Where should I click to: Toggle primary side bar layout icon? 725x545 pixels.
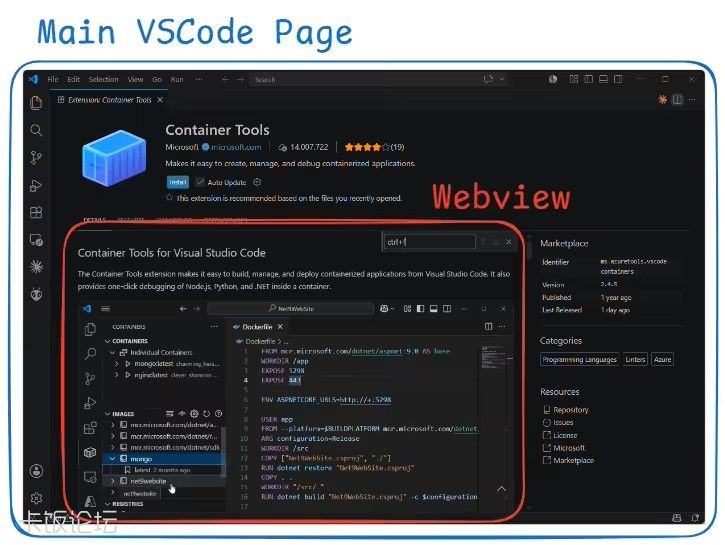pos(589,79)
